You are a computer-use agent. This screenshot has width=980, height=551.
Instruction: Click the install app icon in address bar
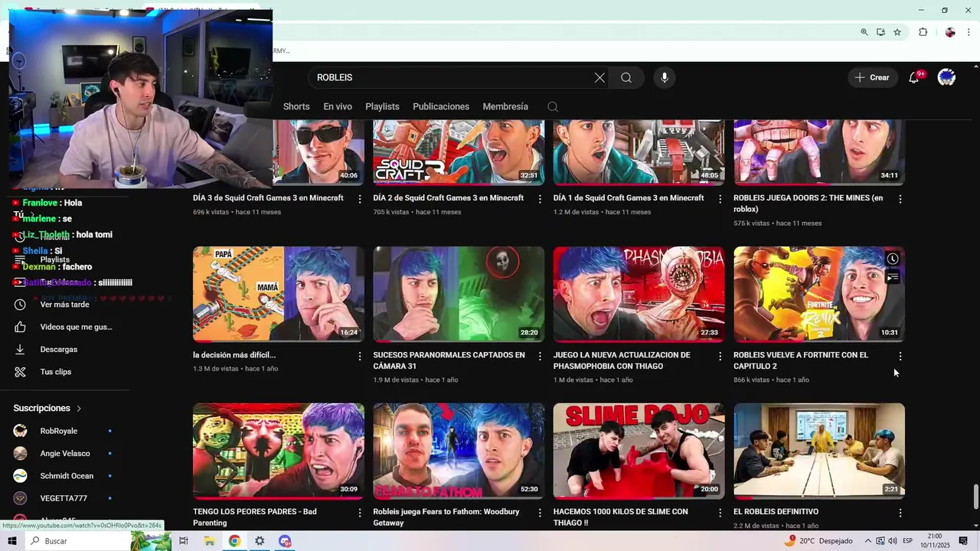[880, 32]
